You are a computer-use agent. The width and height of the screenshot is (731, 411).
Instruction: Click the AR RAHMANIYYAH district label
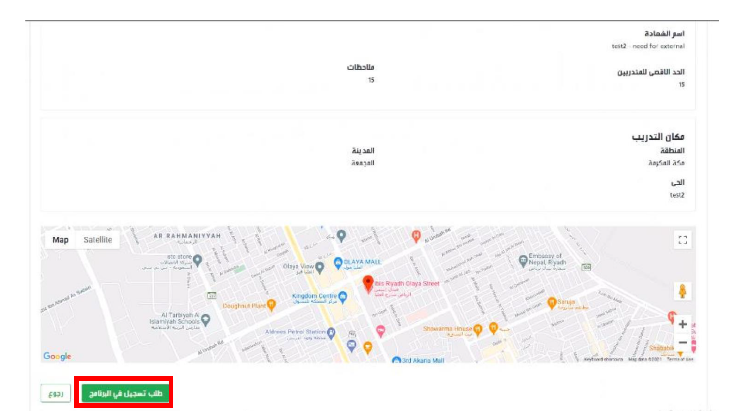click(x=187, y=236)
